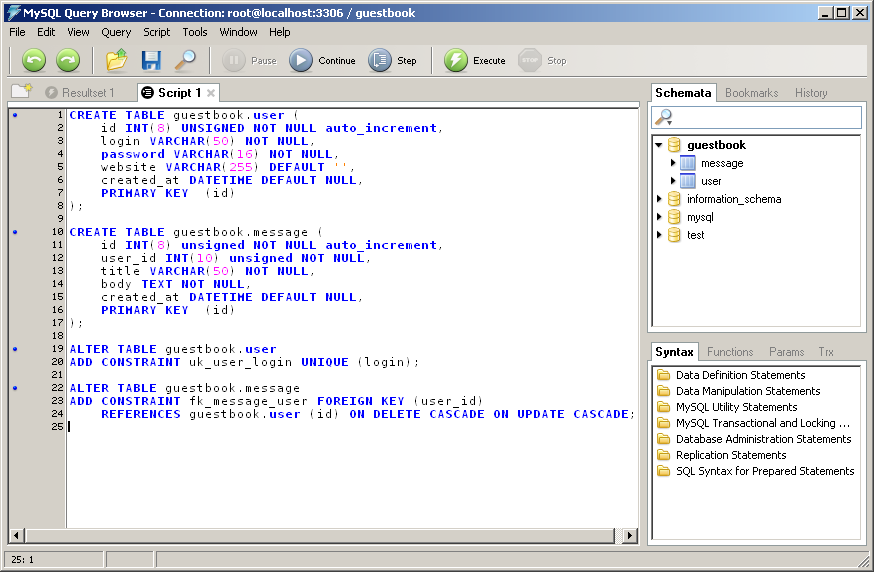Close the Script 1 tab
The width and height of the screenshot is (874, 572).
tap(211, 93)
